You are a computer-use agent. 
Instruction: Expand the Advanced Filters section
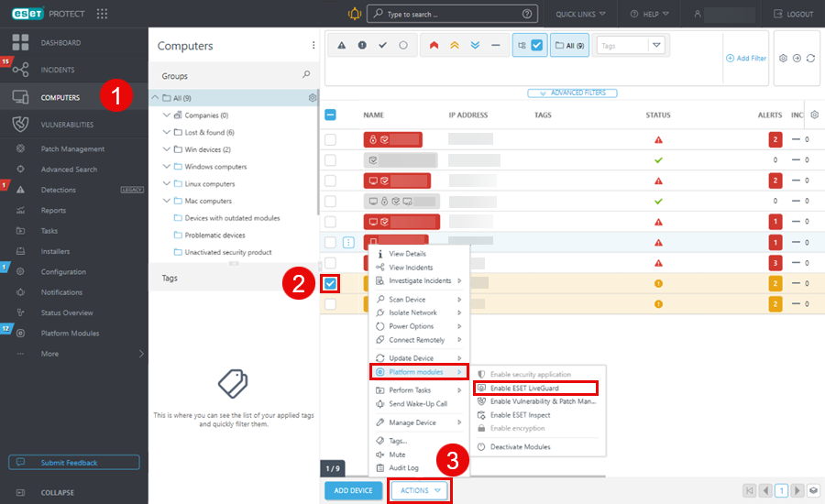pyautogui.click(x=572, y=93)
